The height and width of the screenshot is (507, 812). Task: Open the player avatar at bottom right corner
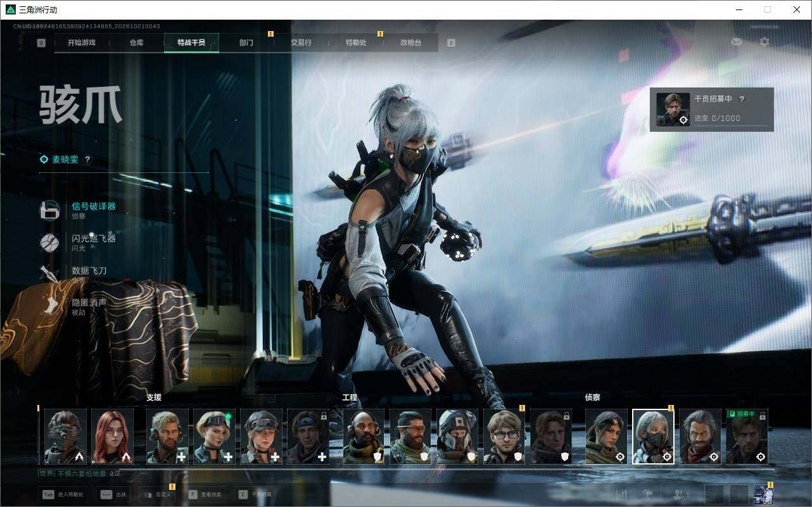click(763, 494)
